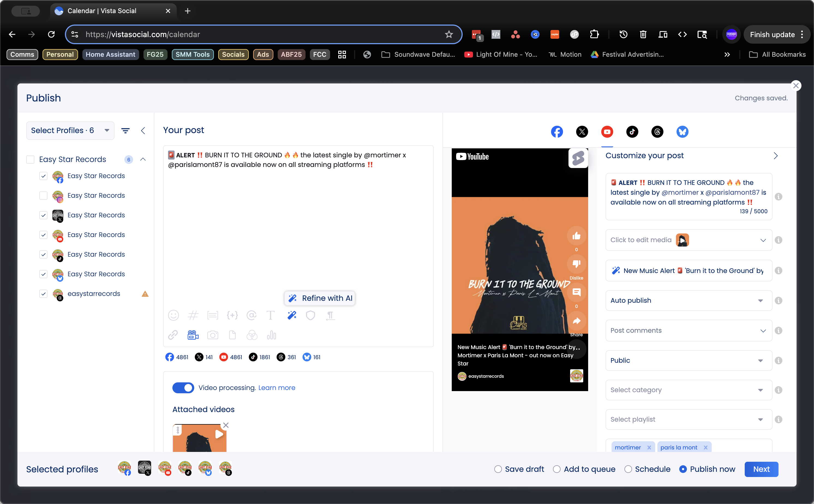Click the hashtag icon in editor toolbar
The image size is (814, 504).
click(x=193, y=315)
